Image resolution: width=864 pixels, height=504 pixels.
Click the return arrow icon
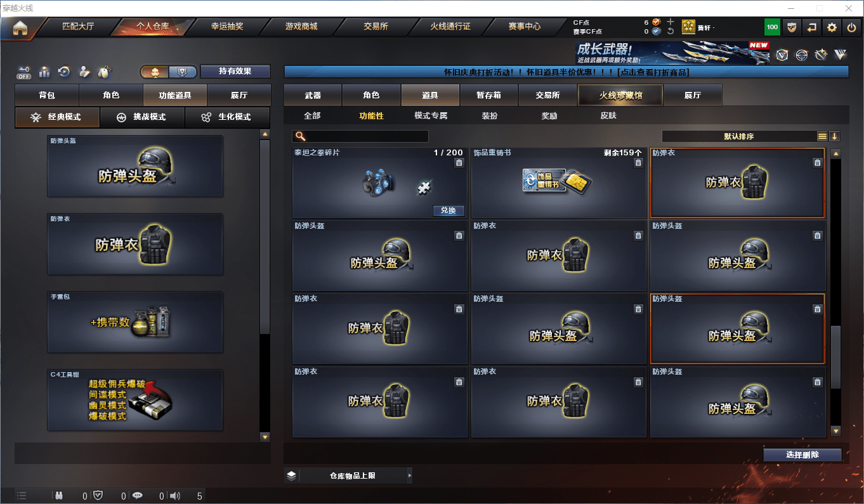tap(811, 27)
